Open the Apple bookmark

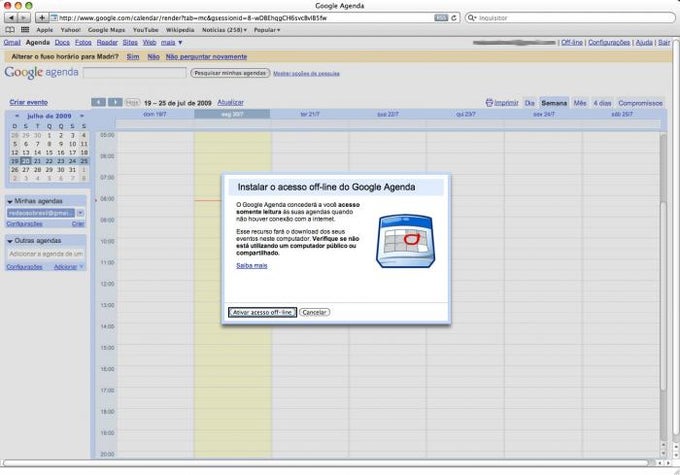[45, 30]
